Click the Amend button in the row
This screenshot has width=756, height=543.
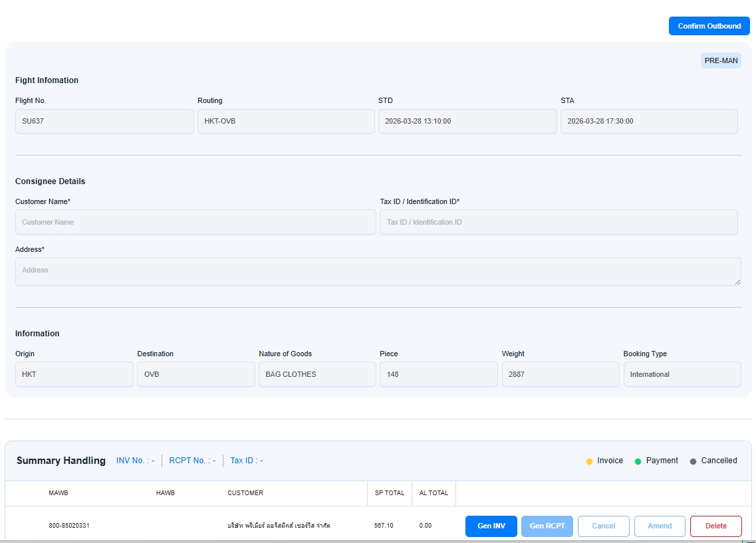coord(660,526)
